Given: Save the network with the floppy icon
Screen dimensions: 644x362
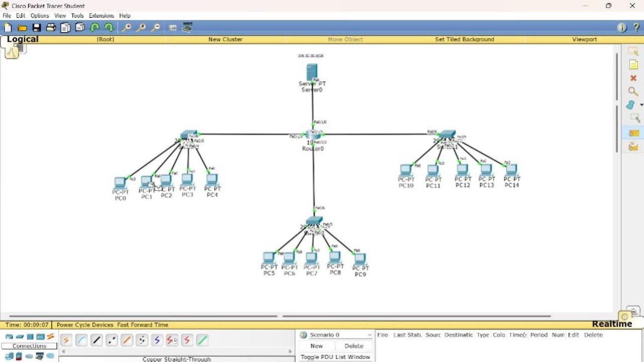Looking at the screenshot, I should click(x=36, y=28).
